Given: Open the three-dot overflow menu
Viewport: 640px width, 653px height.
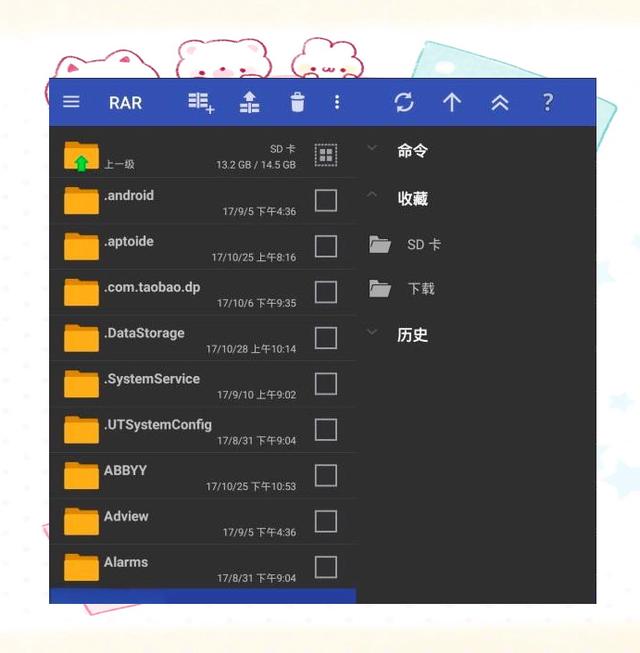Looking at the screenshot, I should tap(337, 102).
